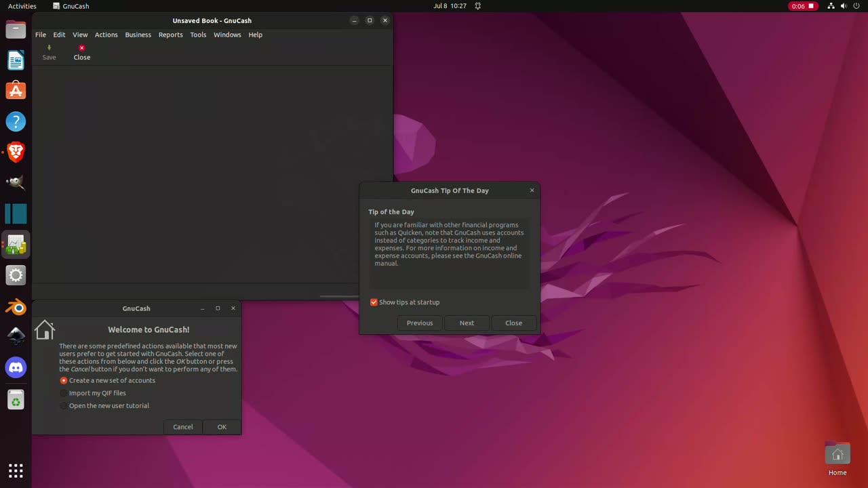868x488 pixels.
Task: Open the power icon in the system menu
Action: 856,6
